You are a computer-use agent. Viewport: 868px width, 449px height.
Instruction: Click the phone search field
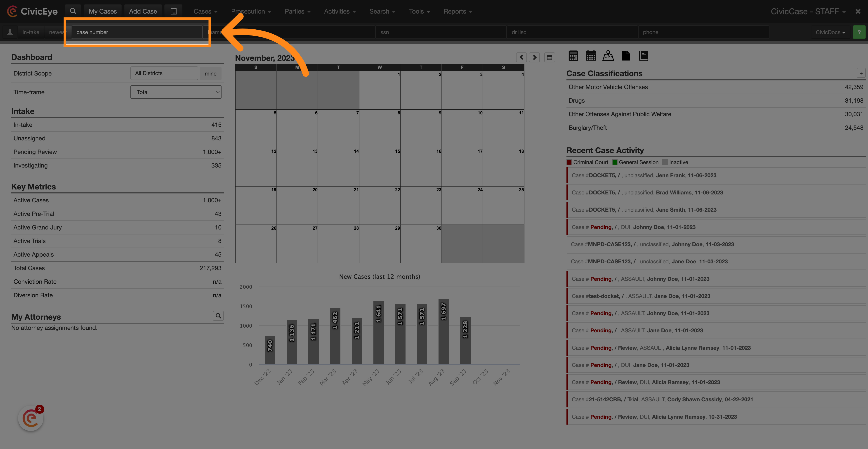coord(704,32)
